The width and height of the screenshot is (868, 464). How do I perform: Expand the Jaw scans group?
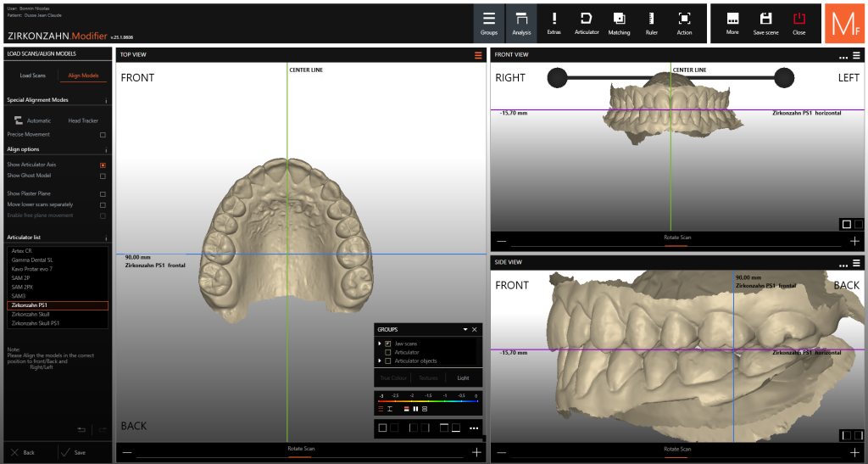click(380, 344)
